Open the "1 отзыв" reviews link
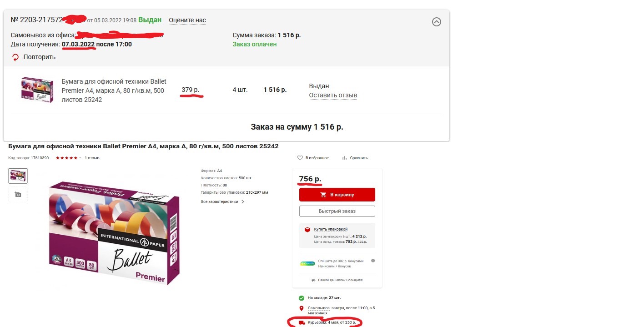This screenshot has width=644, height=327. click(x=92, y=158)
